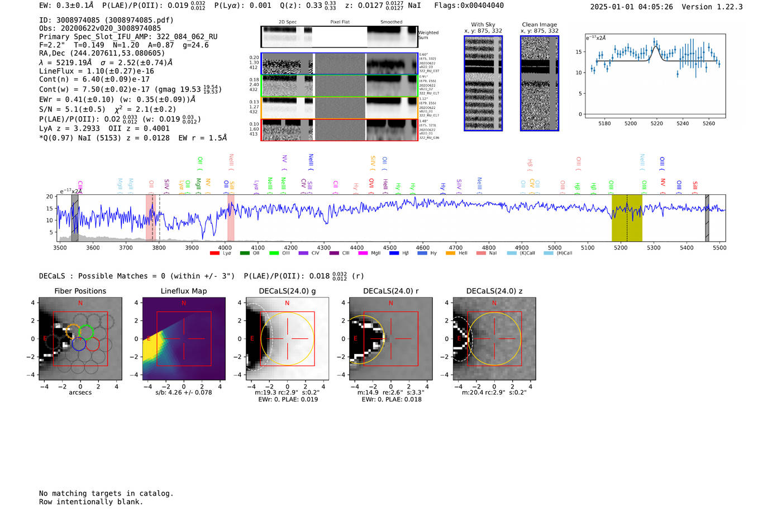Open the Clean Image cutout
Viewport: 782px width, 532px height.
(540, 83)
